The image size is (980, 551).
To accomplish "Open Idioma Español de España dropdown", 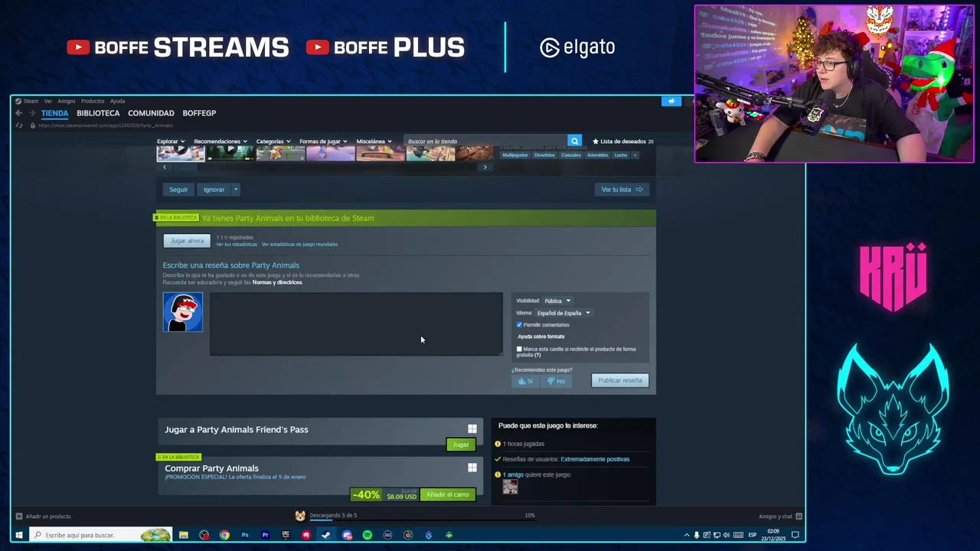I will (x=563, y=313).
